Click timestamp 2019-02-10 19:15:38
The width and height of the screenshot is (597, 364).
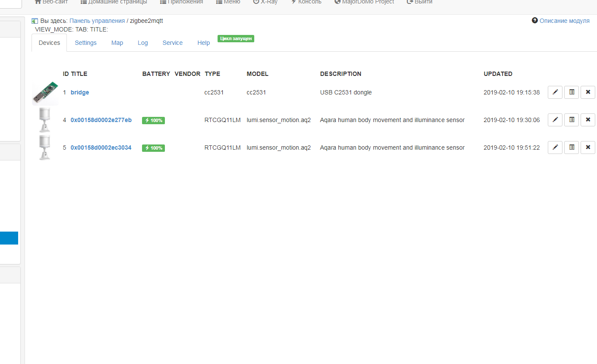512,92
